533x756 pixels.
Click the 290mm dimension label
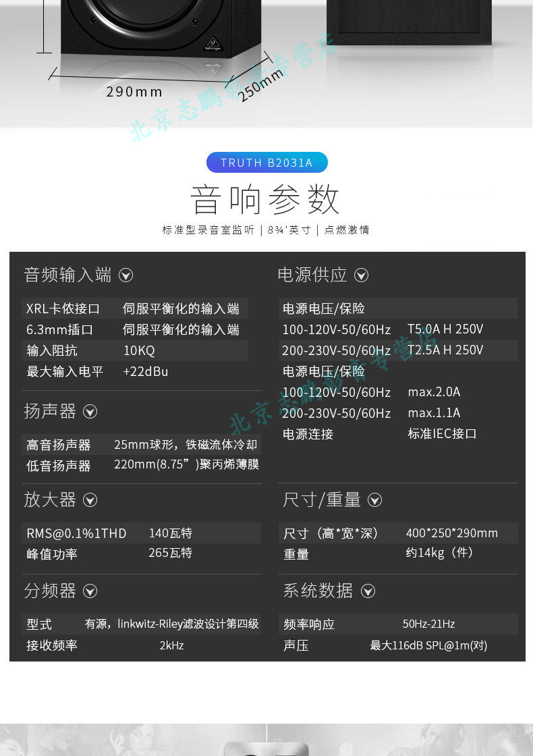click(x=134, y=92)
